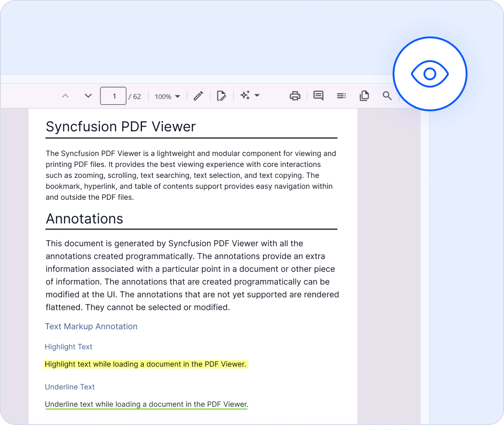Click the green underlined sentence

click(x=147, y=404)
